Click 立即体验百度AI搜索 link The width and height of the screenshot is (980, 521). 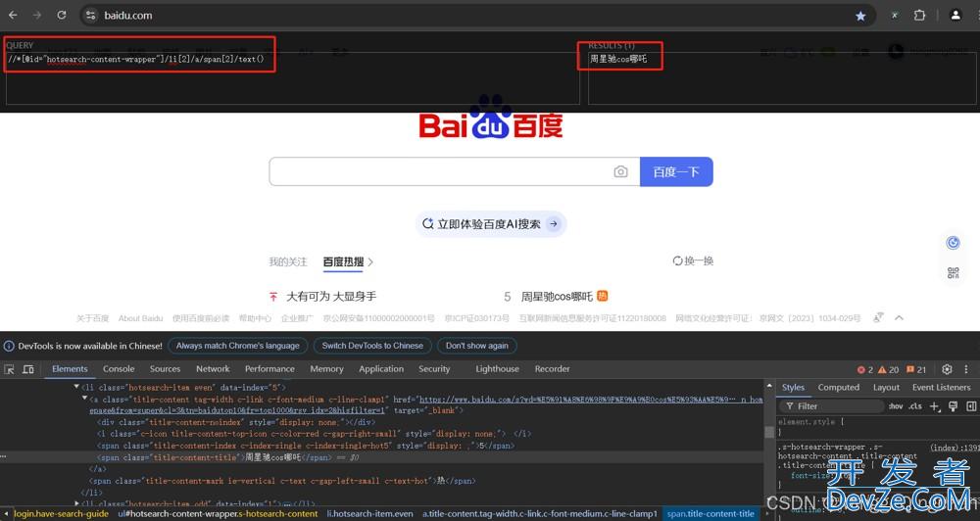(x=491, y=223)
